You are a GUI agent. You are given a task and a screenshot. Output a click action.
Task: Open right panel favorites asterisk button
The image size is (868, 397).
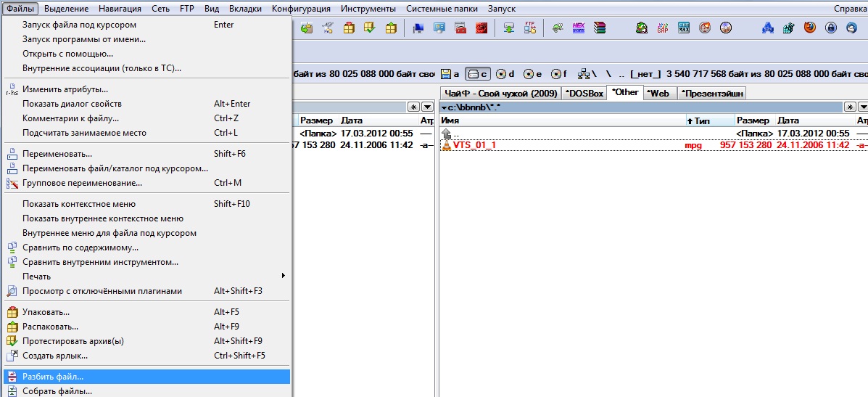coord(850,107)
